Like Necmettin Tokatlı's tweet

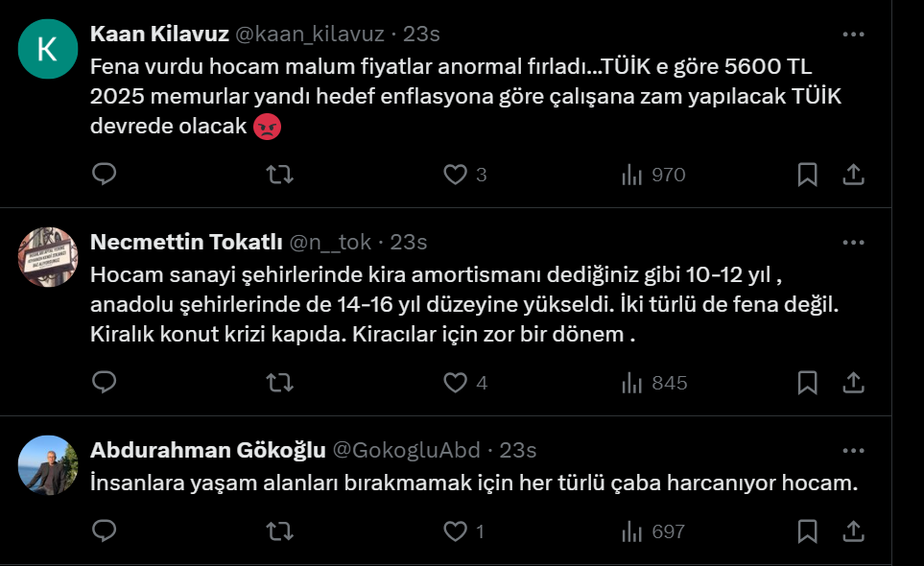455,383
